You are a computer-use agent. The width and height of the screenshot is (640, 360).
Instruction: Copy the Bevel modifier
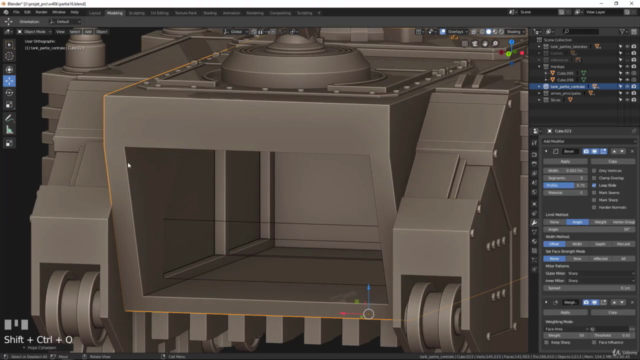tap(613, 162)
